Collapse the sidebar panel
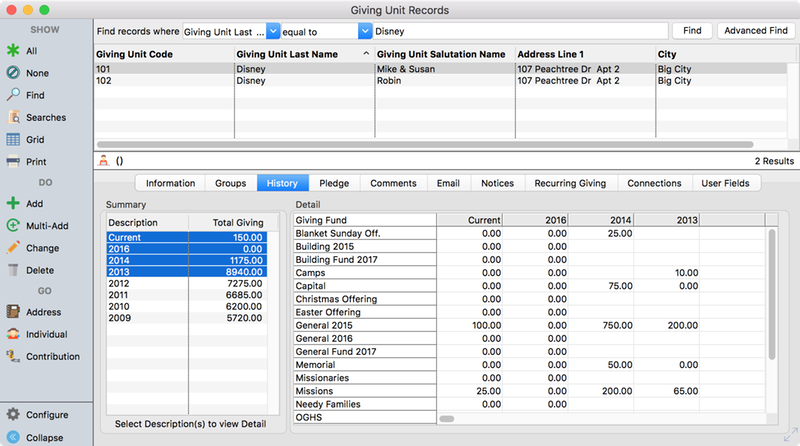800x446 pixels. coord(13,437)
